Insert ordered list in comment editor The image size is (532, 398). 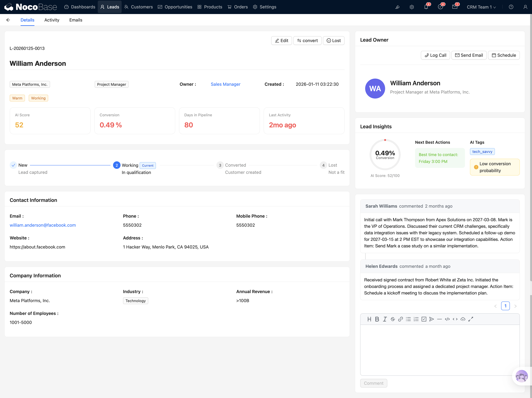point(416,319)
